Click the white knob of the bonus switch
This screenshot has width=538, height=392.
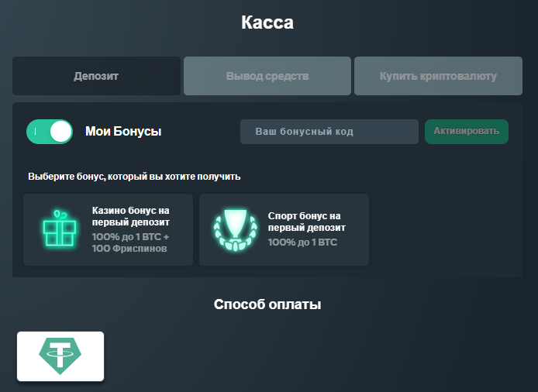pos(60,132)
